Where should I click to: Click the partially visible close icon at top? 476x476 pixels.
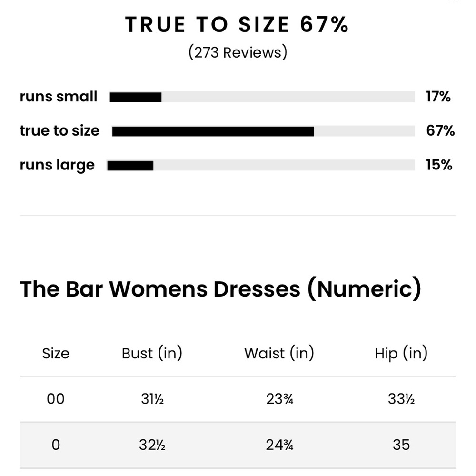(454, 1)
